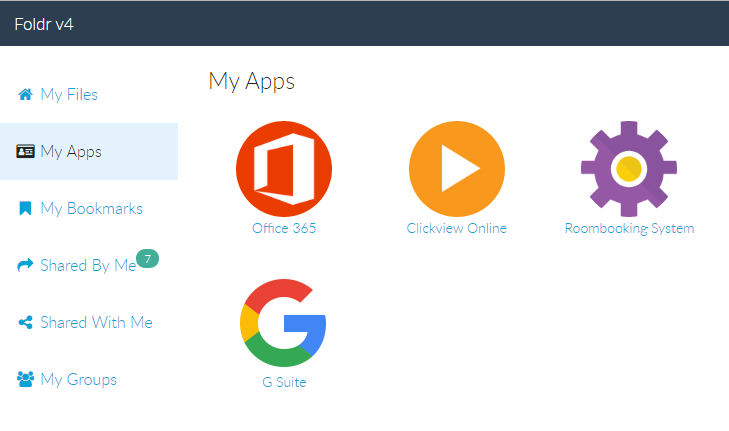Go to My Files in sidebar
This screenshot has height=431, width=729.
pyautogui.click(x=89, y=94)
